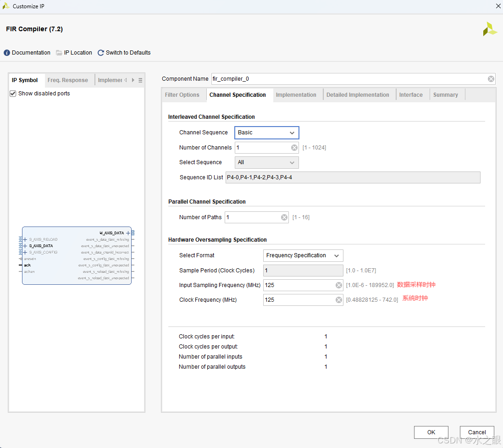
Task: Expand the S_AXIS_DATA port plus icon
Action: coord(25,246)
